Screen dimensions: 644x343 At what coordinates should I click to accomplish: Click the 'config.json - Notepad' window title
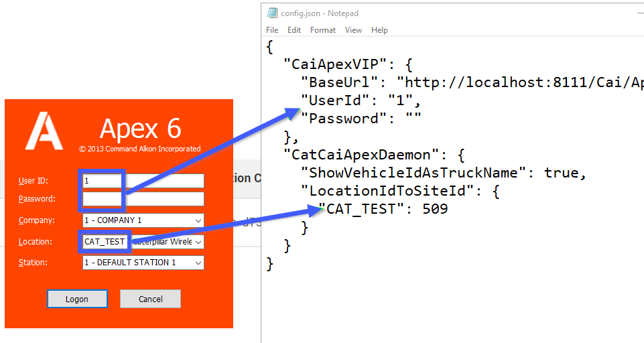point(320,13)
